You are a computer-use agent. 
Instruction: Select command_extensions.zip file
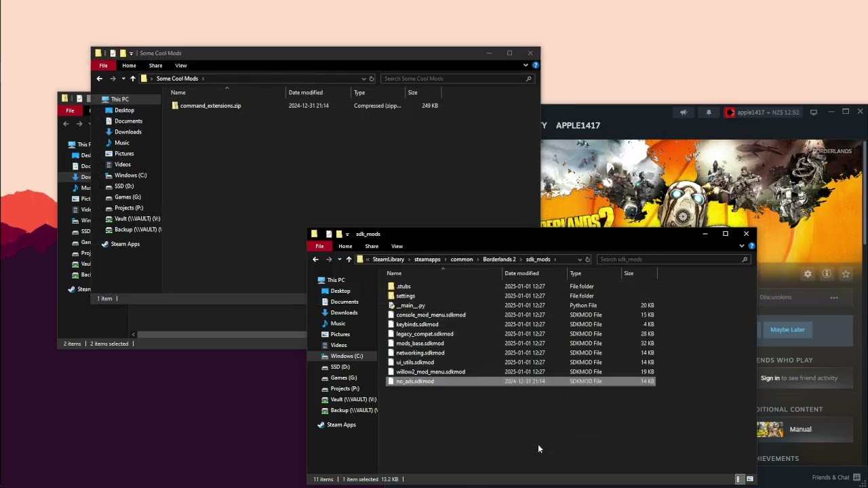pyautogui.click(x=210, y=106)
